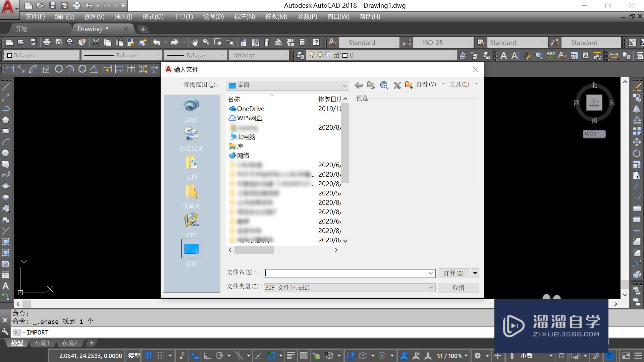Open Layer Properties Manager icon
Image resolution: width=644 pixels, height=362 pixels.
click(300, 55)
